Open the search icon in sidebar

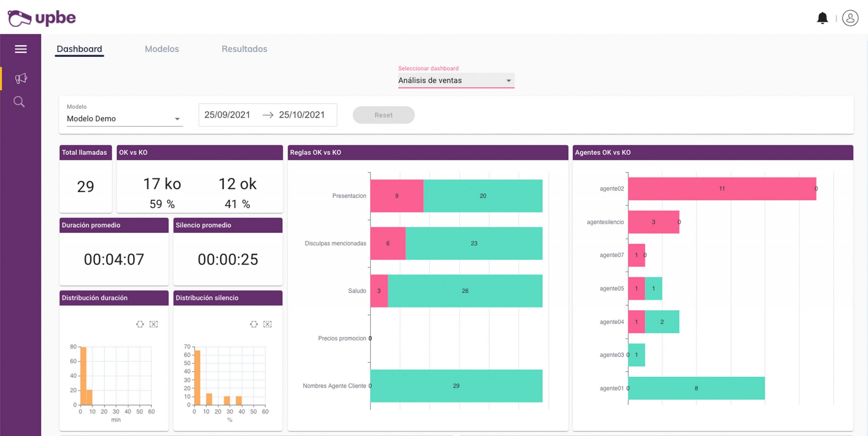tap(19, 102)
